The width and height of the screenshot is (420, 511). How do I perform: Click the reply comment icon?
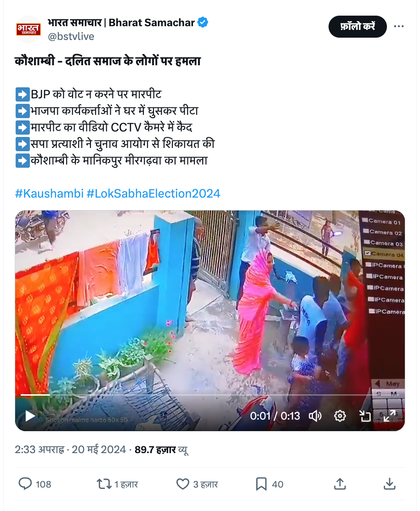coord(25,484)
